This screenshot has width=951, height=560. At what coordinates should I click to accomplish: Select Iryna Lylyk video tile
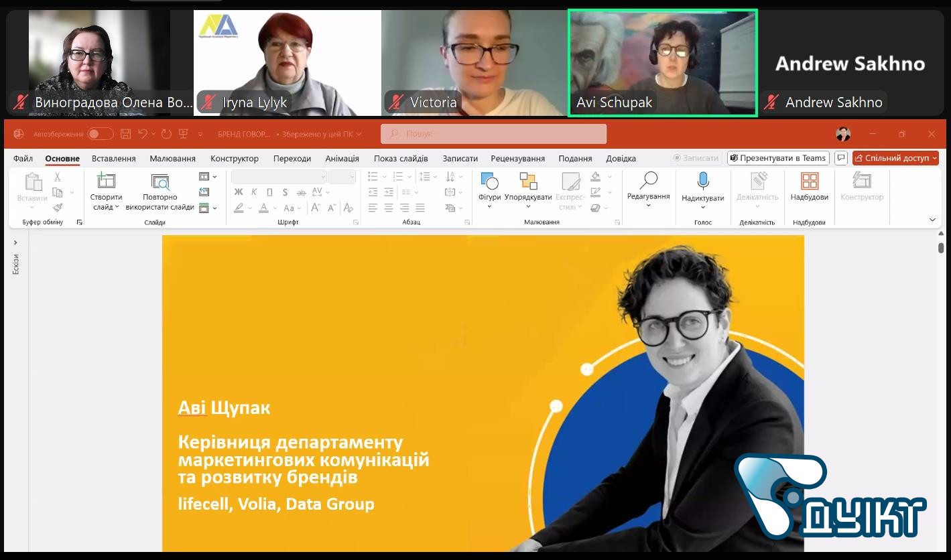(288, 63)
